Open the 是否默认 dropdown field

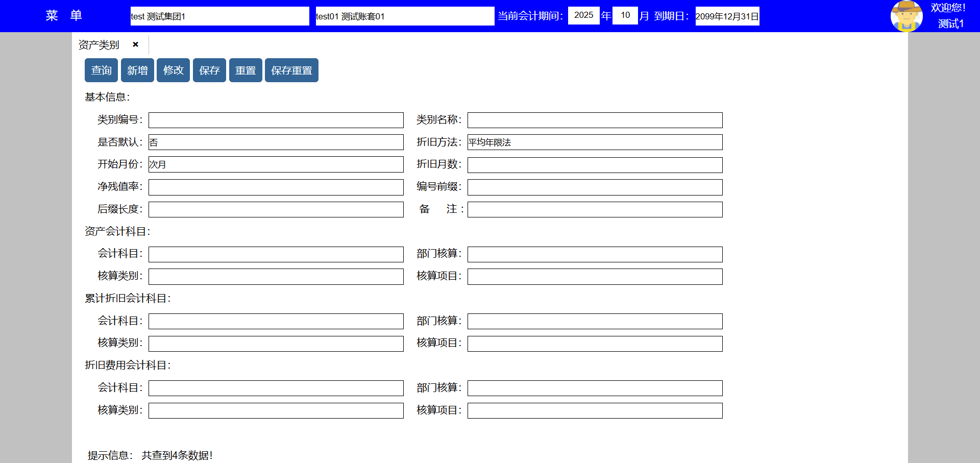pos(276,142)
